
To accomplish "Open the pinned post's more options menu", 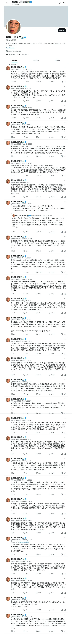I will [65, 67].
